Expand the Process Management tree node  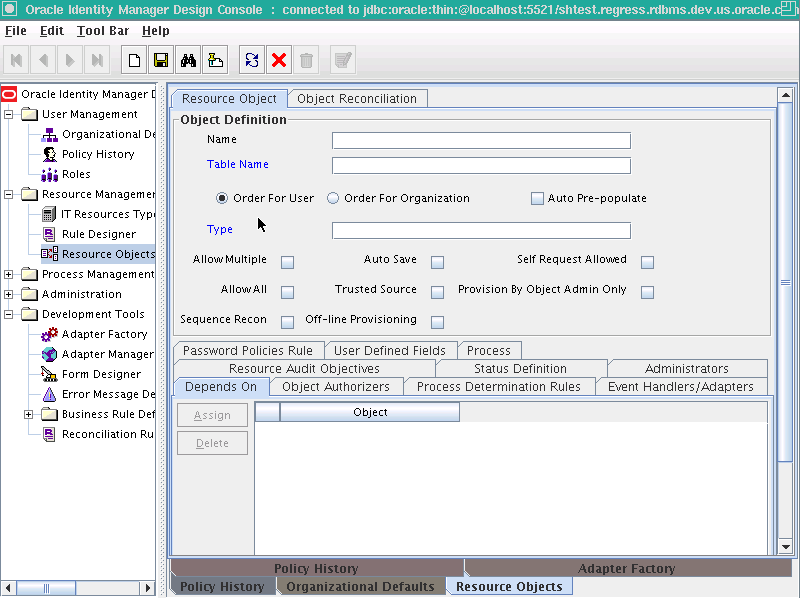[x=10, y=274]
